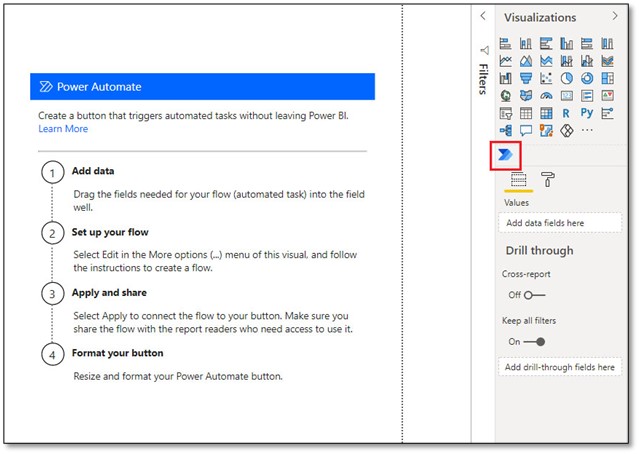Image resolution: width=639 pixels, height=454 pixels.
Task: Select the Area chart visual
Action: (526, 61)
